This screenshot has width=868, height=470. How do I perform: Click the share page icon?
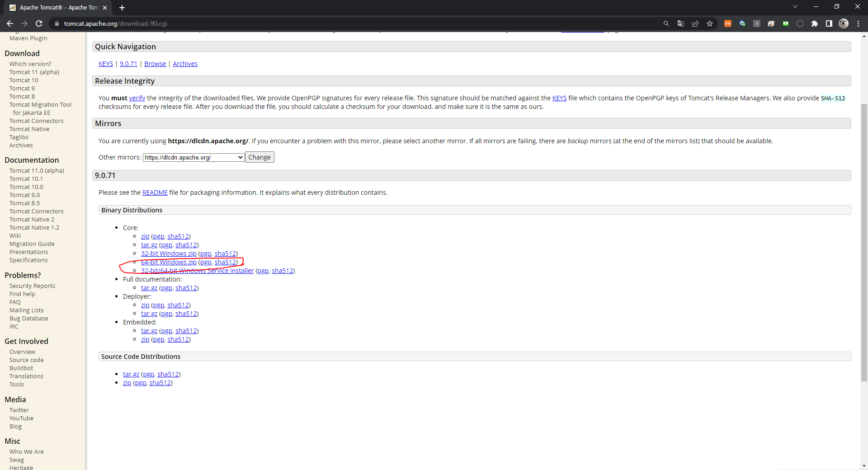point(695,23)
